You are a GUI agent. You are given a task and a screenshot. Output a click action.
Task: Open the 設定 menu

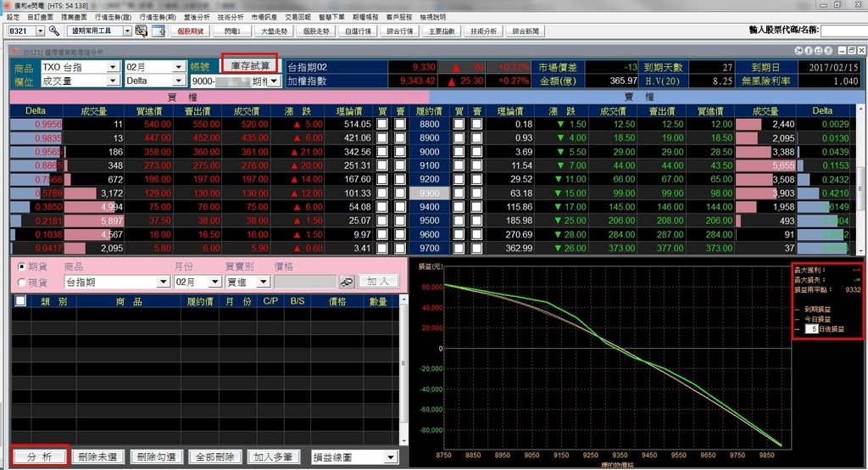click(14, 17)
